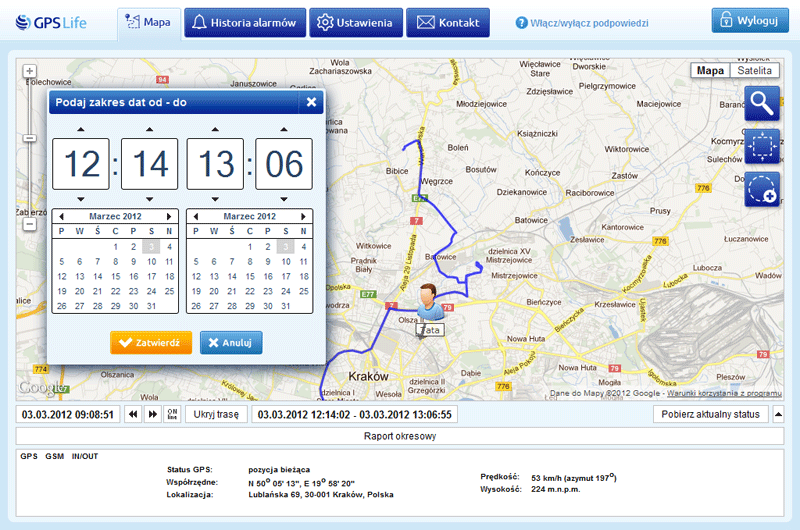
Task: Click the start hour field showing 12
Action: point(81,164)
